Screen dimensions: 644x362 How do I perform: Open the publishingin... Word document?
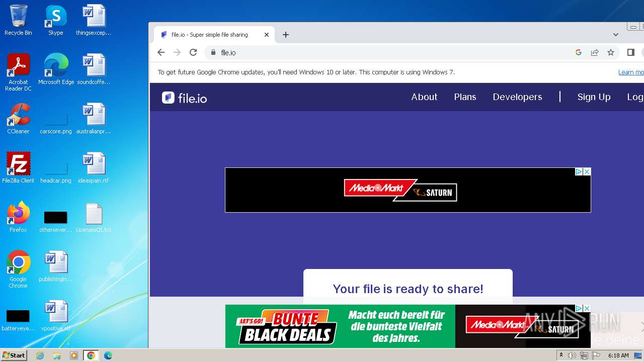[x=56, y=266]
